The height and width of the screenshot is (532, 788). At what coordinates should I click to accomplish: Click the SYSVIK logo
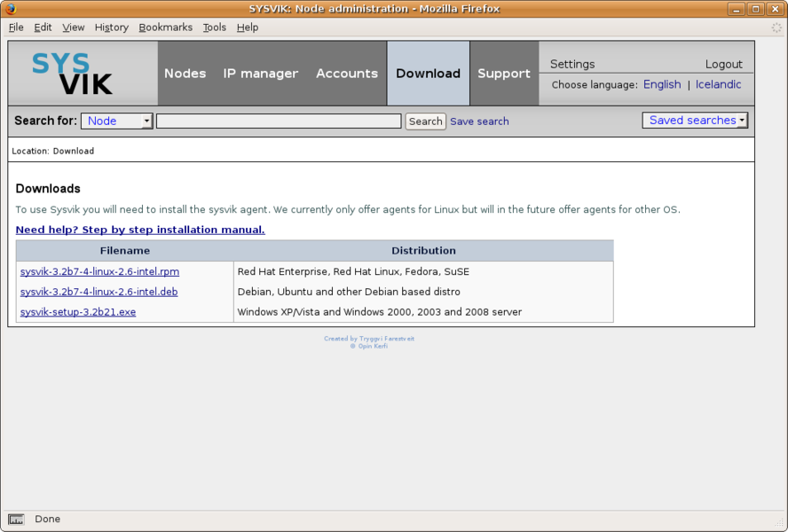(x=73, y=74)
